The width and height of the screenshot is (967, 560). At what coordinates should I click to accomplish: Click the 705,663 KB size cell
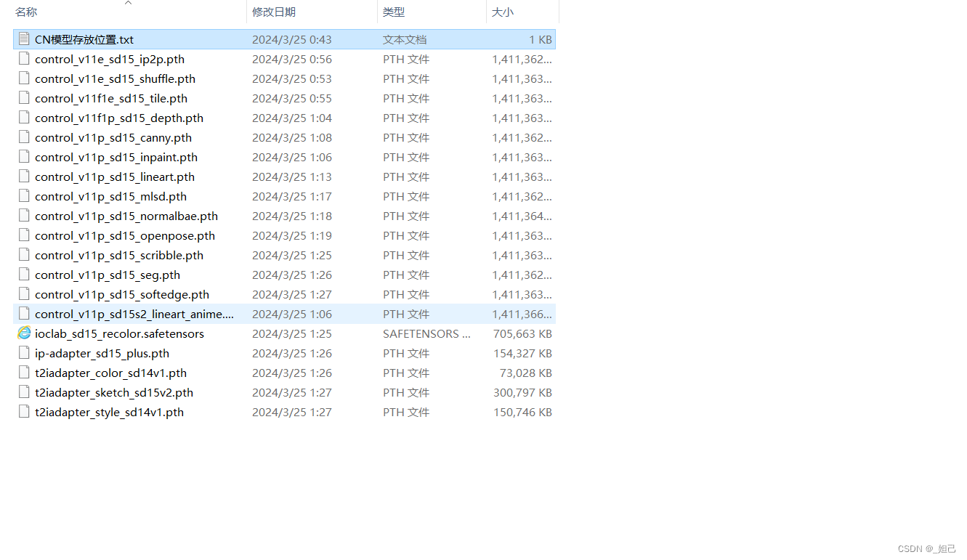(x=522, y=333)
